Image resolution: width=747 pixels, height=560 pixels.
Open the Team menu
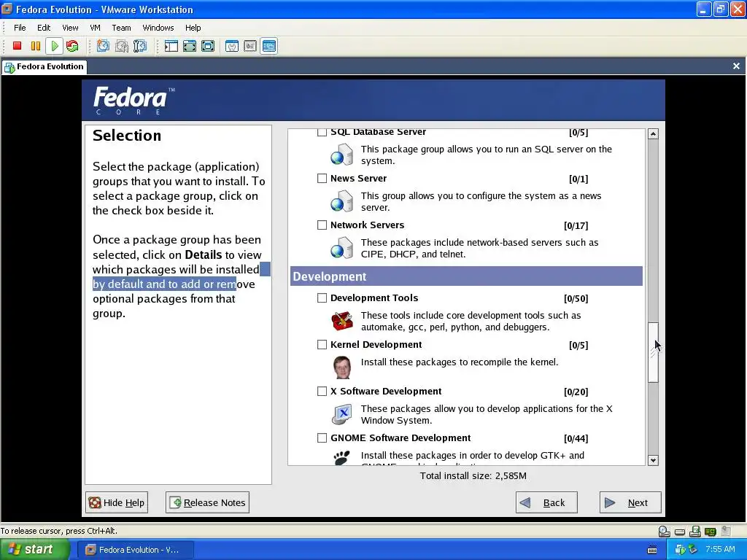coord(121,28)
